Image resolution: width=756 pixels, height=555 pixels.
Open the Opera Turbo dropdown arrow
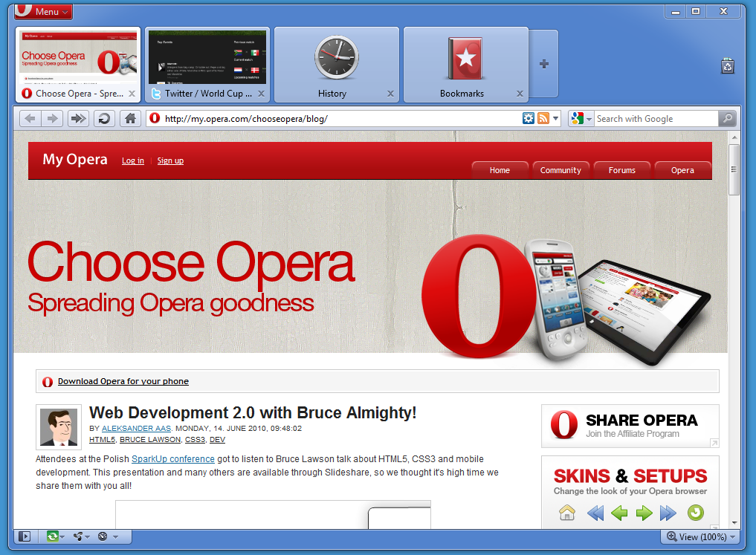(x=116, y=536)
